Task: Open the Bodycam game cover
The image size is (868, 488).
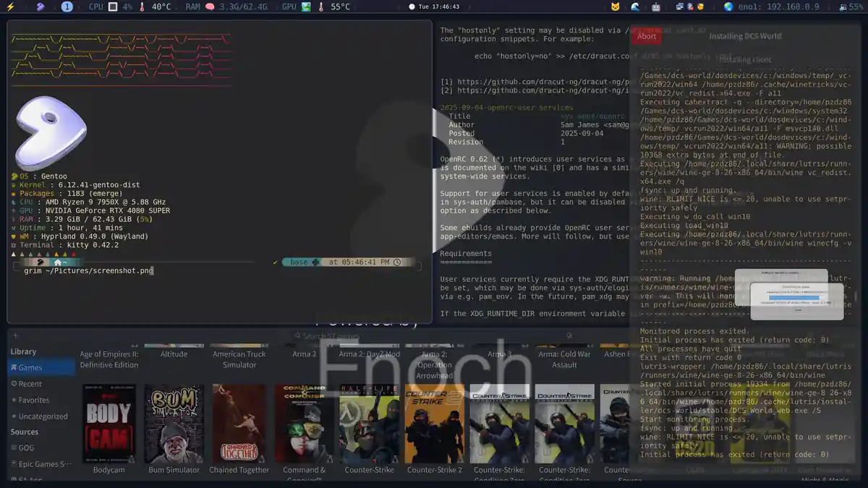Action: pos(109,423)
